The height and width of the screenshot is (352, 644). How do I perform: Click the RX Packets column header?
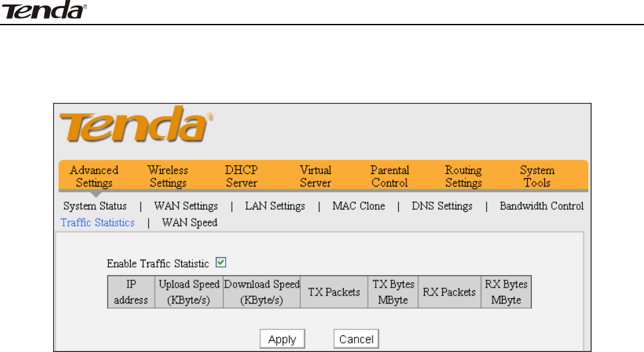coord(449,292)
